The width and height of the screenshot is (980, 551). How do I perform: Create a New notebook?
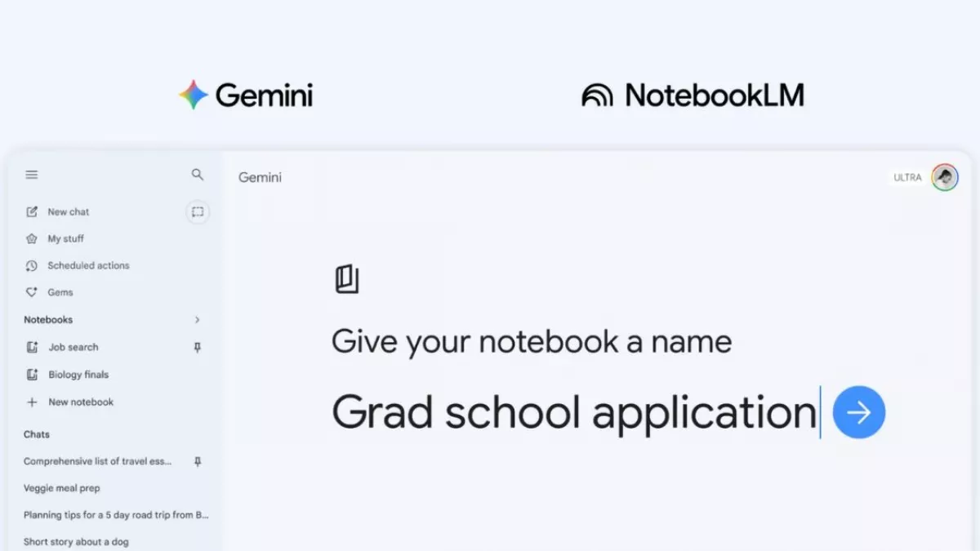tap(80, 402)
